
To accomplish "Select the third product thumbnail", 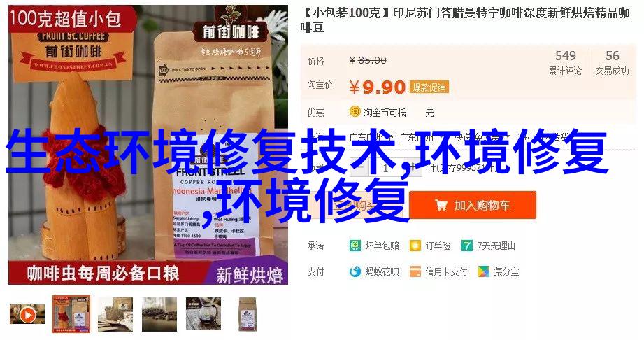I will point(115,314).
